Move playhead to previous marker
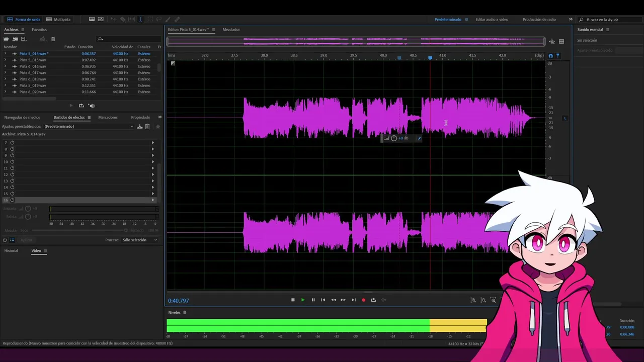Screen dimensions: 644x362 pos(323,300)
